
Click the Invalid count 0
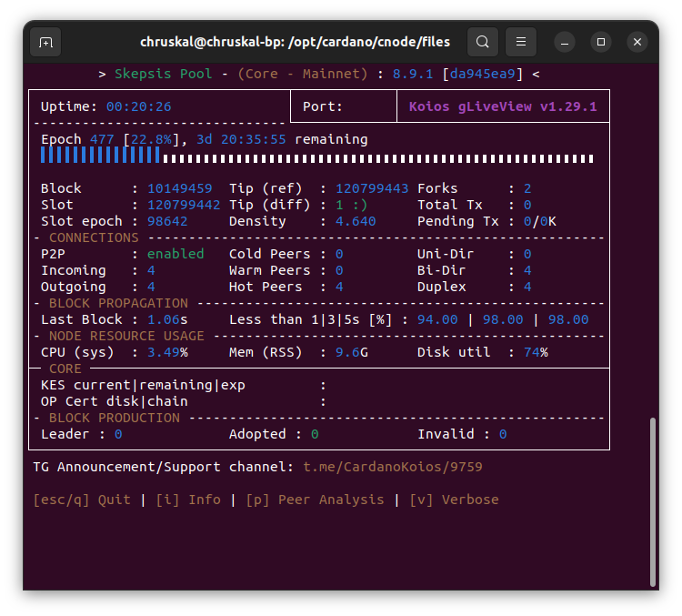(x=503, y=434)
